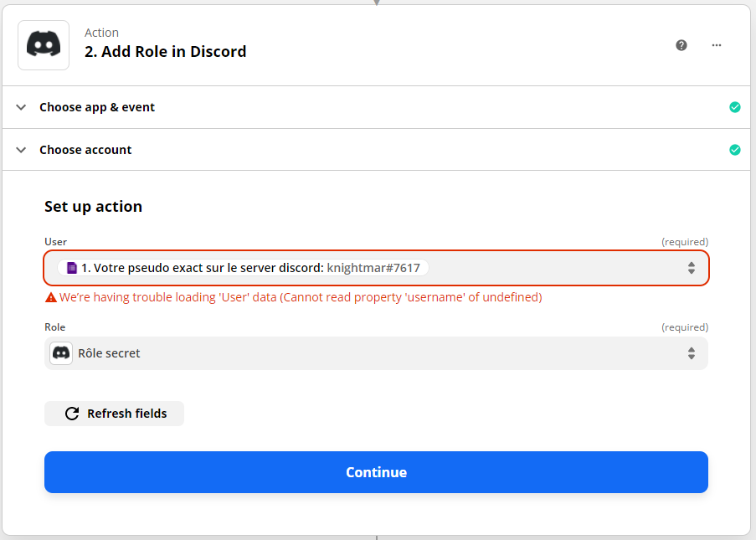Open the User field dropdown arrows
This screenshot has height=540, width=756.
point(692,268)
